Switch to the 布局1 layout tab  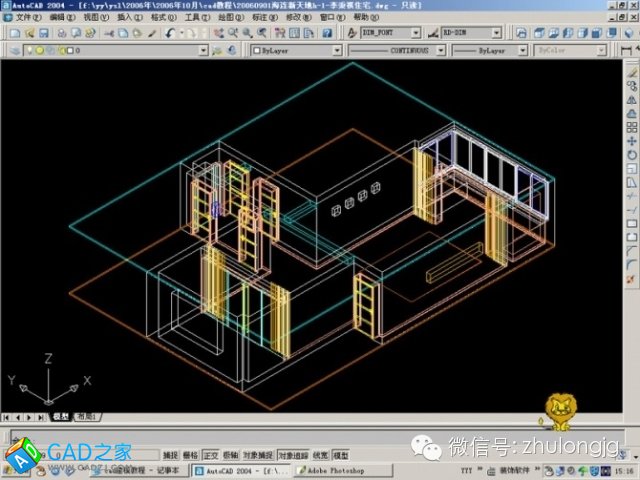point(87,416)
